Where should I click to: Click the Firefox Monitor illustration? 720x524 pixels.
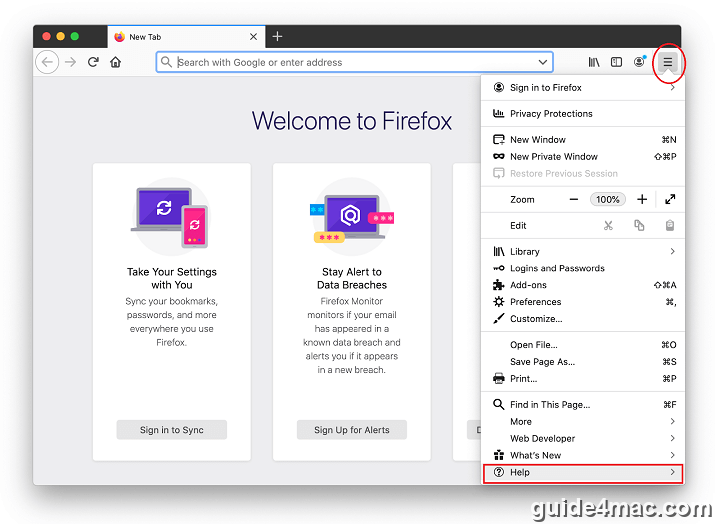[352, 217]
